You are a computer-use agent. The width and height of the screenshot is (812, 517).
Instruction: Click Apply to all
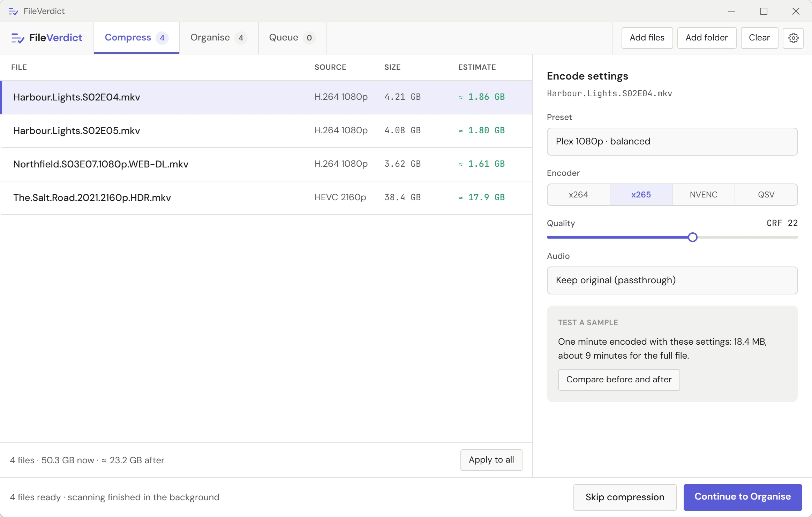pos(491,460)
